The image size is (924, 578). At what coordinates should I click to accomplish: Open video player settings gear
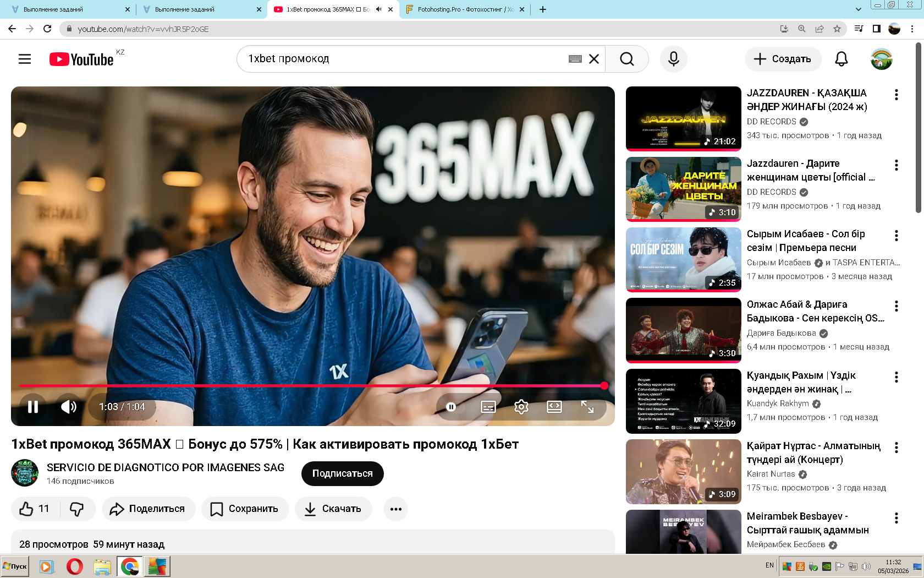[521, 407]
